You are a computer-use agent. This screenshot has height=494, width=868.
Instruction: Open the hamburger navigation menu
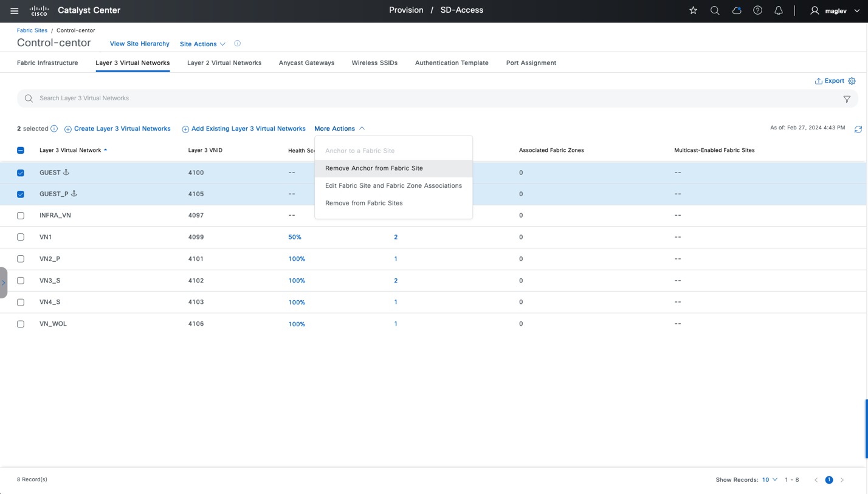(15, 11)
